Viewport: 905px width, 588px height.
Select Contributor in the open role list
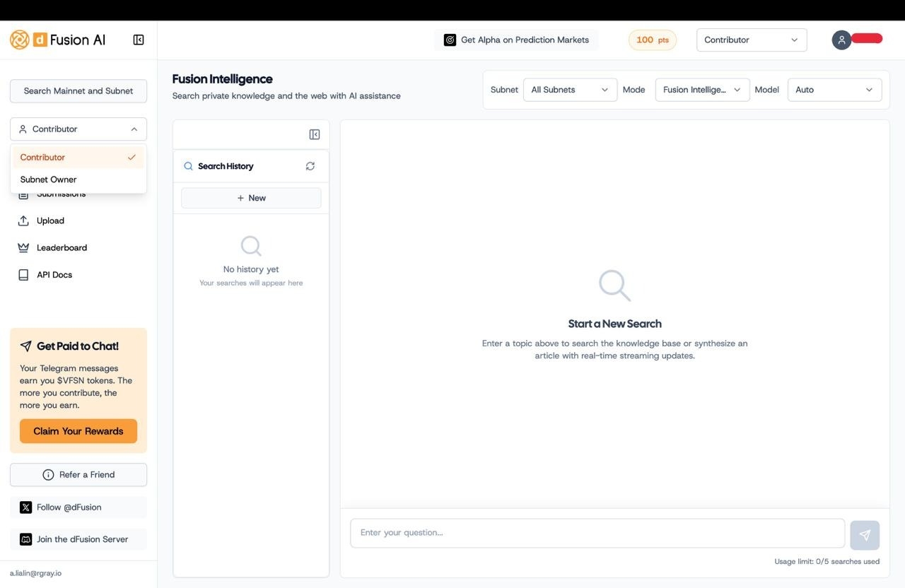point(78,157)
